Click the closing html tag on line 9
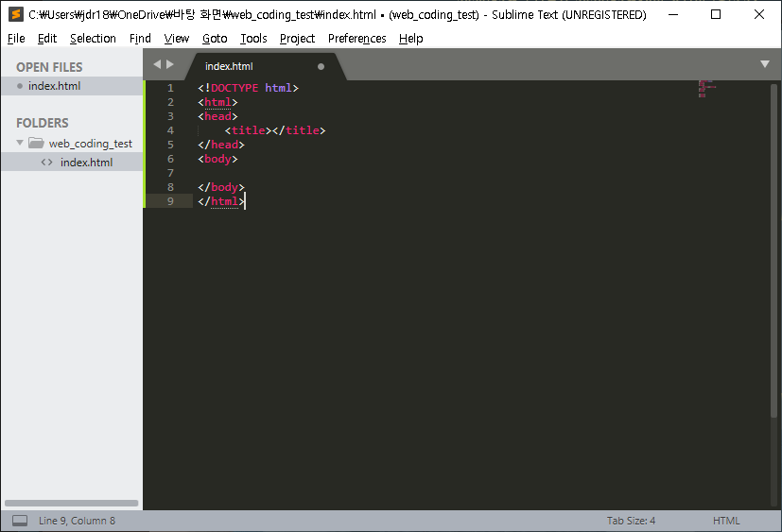This screenshot has height=532, width=782. pyautogui.click(x=221, y=201)
